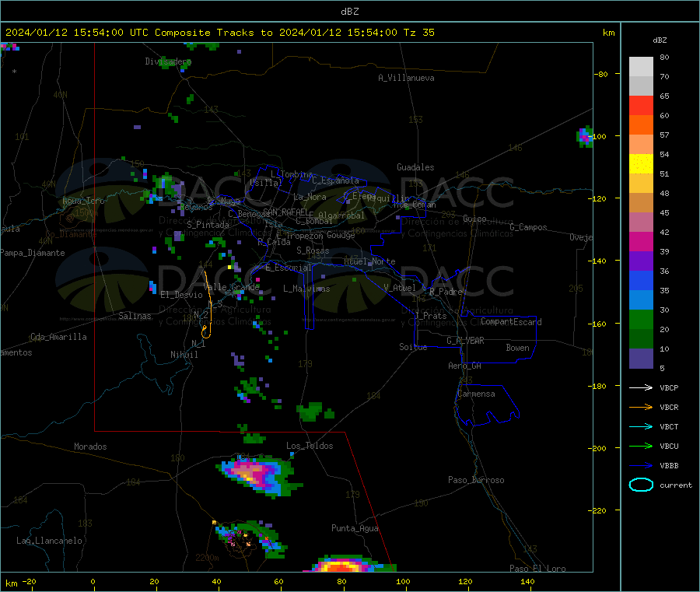
Task: Click the Punta_Agua map label
Action: [x=355, y=528]
